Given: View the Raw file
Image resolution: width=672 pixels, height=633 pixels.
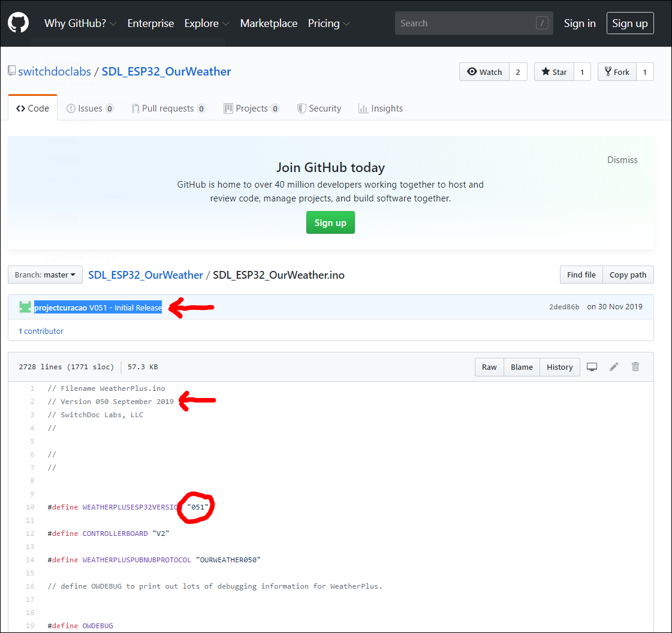Looking at the screenshot, I should point(489,367).
